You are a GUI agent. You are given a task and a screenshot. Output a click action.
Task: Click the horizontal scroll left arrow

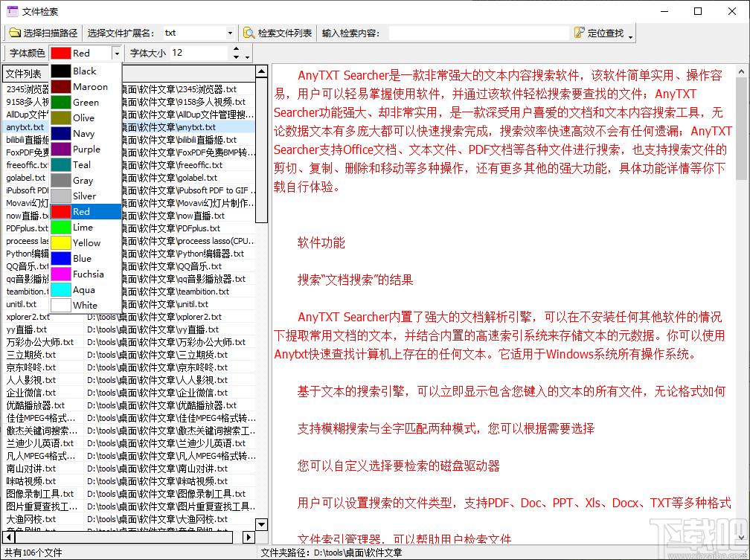click(7, 537)
